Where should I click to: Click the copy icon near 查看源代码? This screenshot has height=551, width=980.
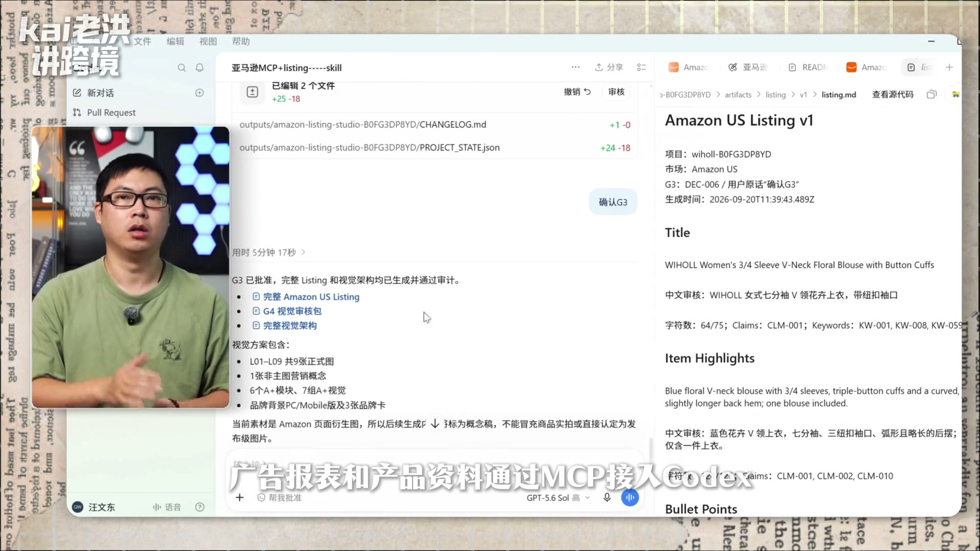point(932,95)
